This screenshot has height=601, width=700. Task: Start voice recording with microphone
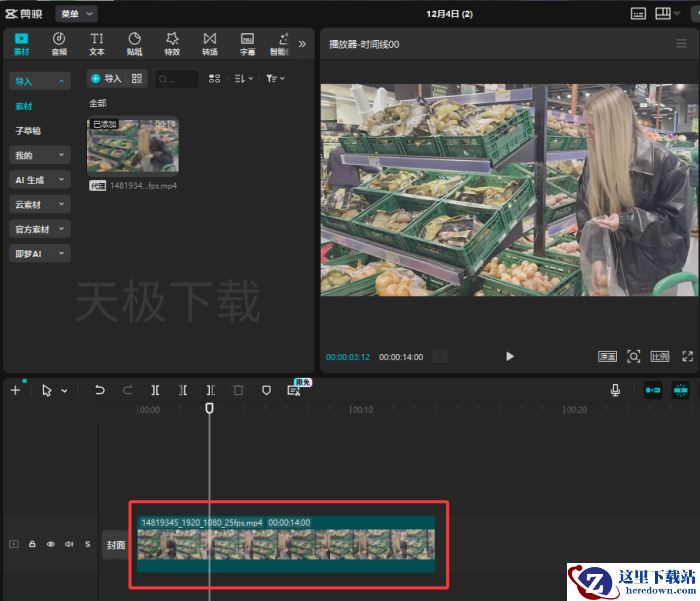pos(615,390)
